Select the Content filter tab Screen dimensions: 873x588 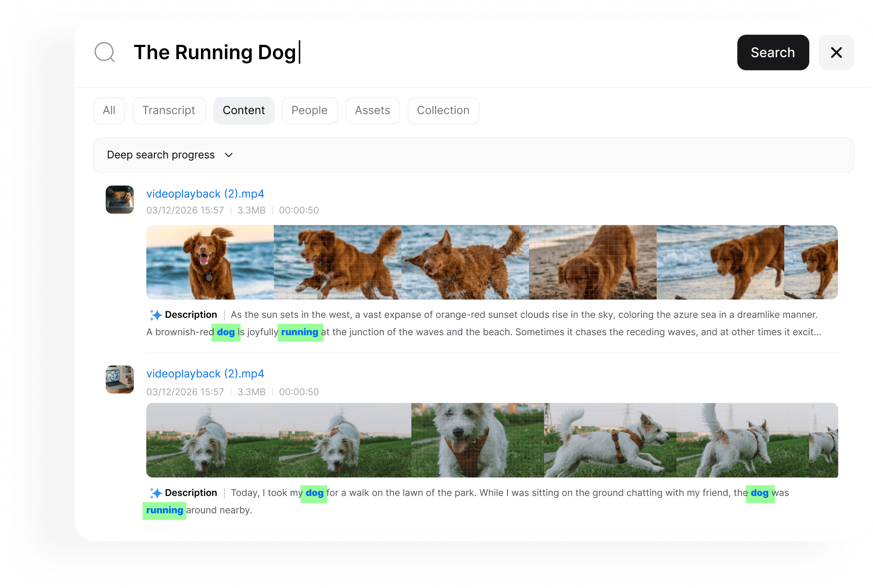pos(244,110)
